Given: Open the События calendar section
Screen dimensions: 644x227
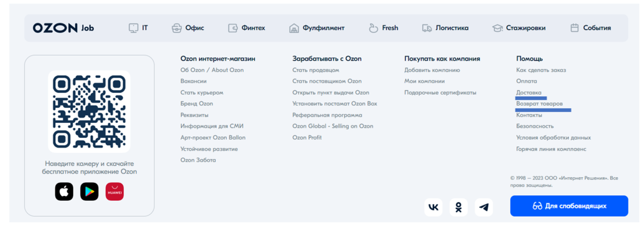Looking at the screenshot, I should 590,28.
